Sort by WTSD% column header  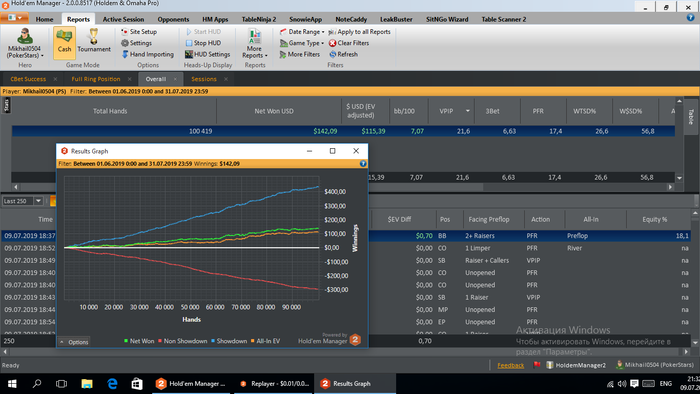[584, 111]
